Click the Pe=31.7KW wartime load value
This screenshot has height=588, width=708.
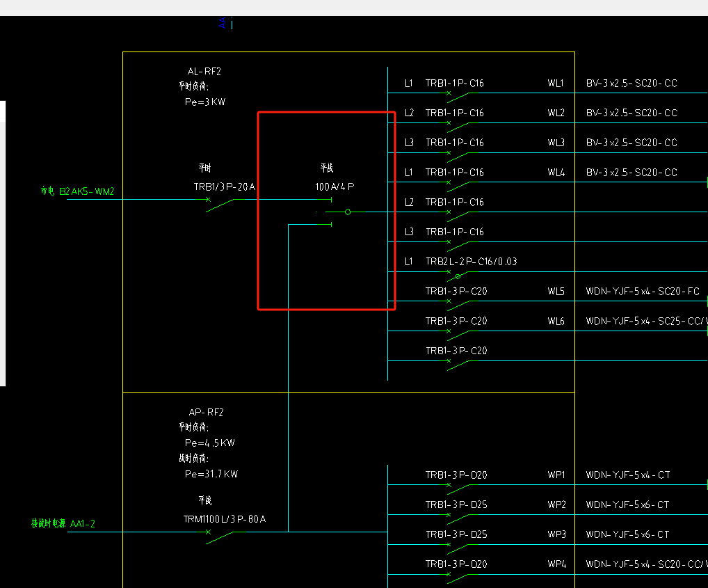pyautogui.click(x=211, y=474)
